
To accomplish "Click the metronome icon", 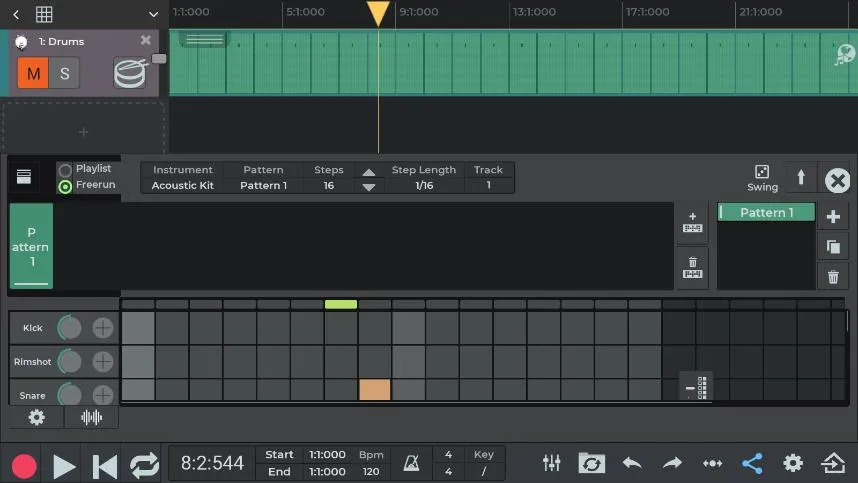I will [x=411, y=464].
